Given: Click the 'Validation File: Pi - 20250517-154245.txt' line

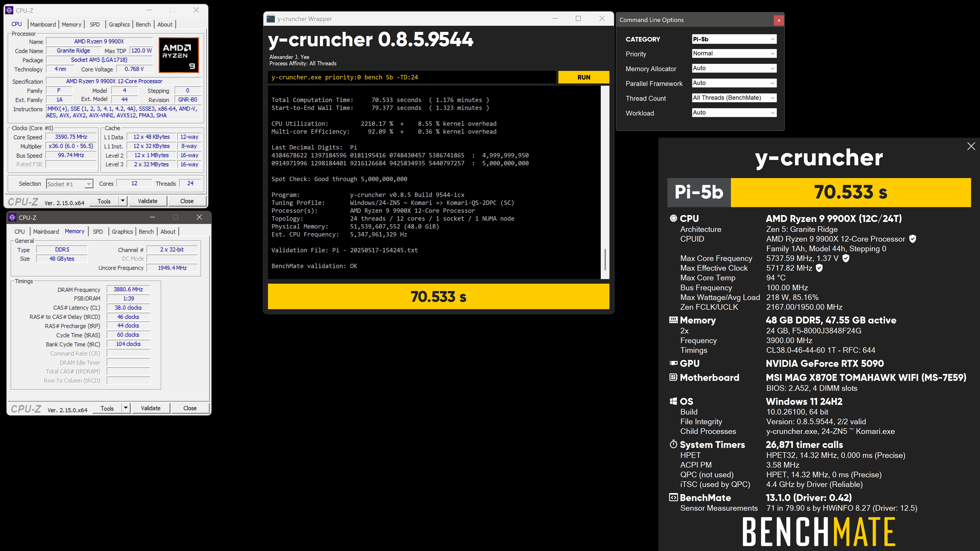Looking at the screenshot, I should click(344, 250).
